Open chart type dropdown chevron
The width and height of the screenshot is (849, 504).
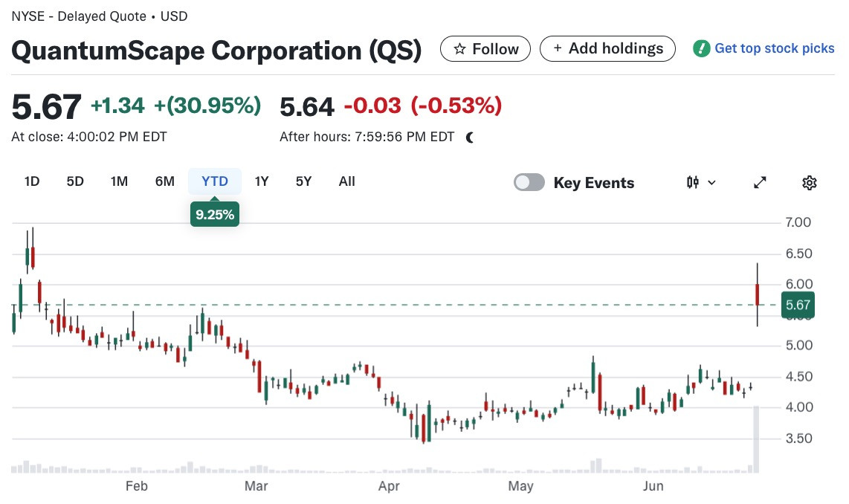[x=711, y=183]
